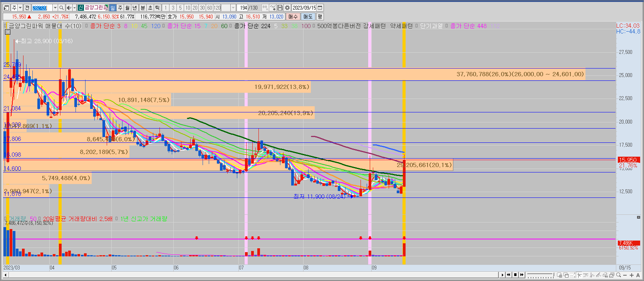
Task: Open the chart settings gear icon
Action: tap(287, 8)
